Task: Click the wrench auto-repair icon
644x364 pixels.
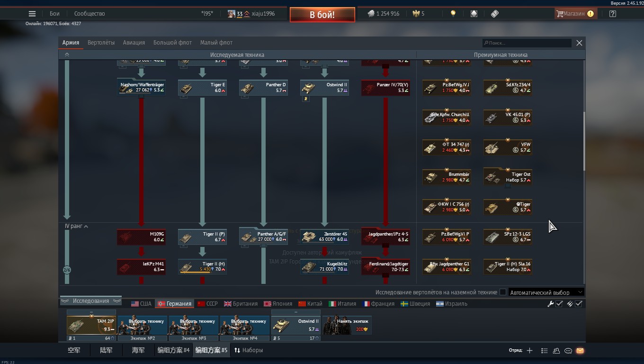Action: point(551,304)
